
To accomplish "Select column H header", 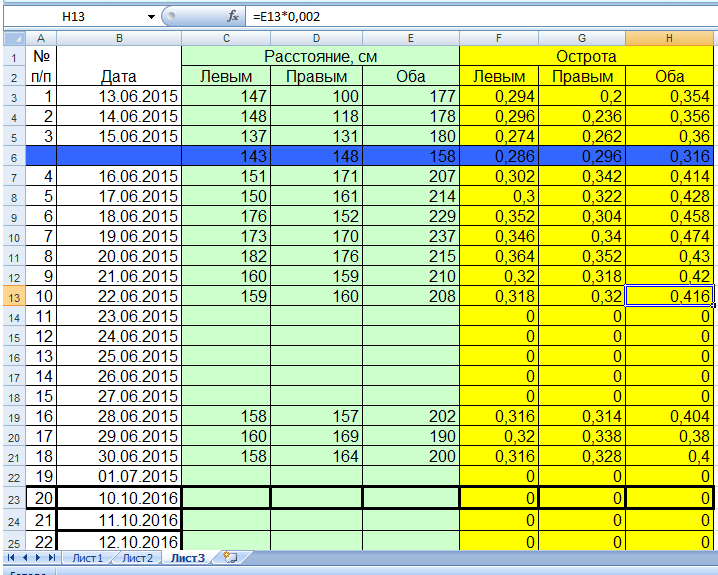I will point(669,38).
